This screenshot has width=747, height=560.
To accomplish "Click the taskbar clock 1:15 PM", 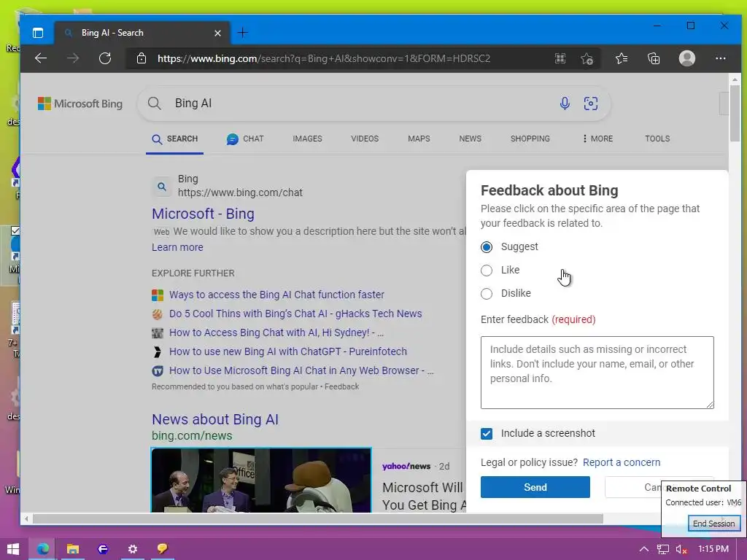I will [x=713, y=549].
